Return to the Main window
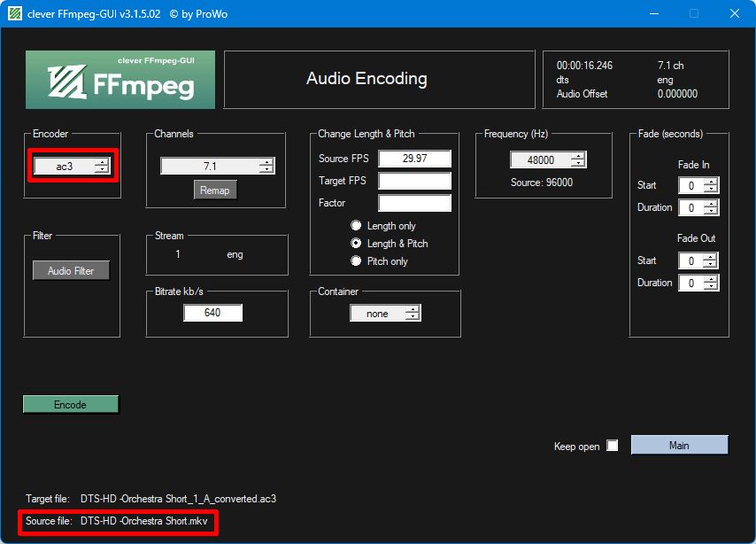The height and width of the screenshot is (544, 756). click(x=679, y=445)
